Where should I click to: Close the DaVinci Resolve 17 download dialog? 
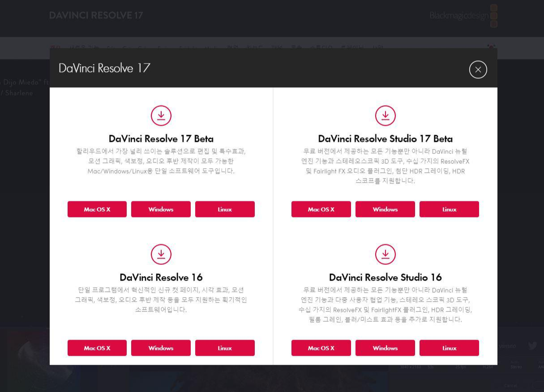[478, 69]
